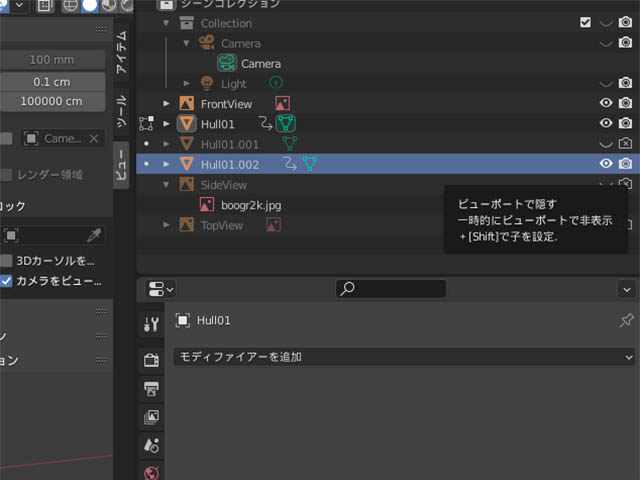Screen dimensions: 640x480
Task: Select solid viewport shading mode
Action: (x=90, y=5)
